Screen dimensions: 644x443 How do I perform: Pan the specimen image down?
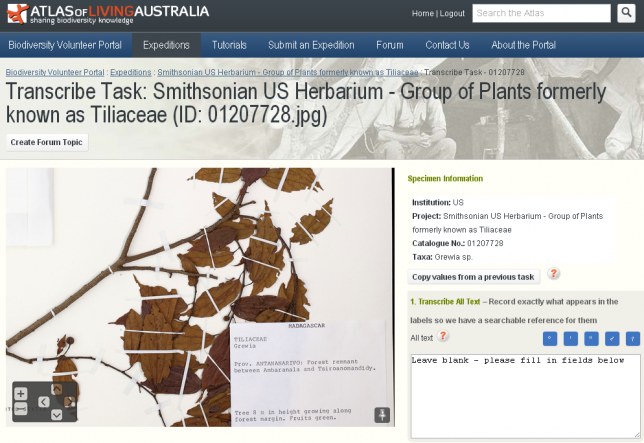(56, 415)
